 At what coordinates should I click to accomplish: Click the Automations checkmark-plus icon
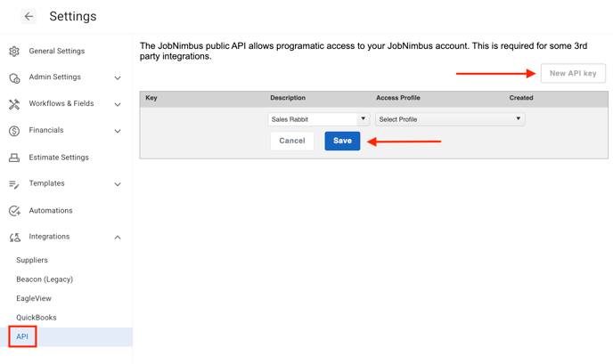click(14, 211)
